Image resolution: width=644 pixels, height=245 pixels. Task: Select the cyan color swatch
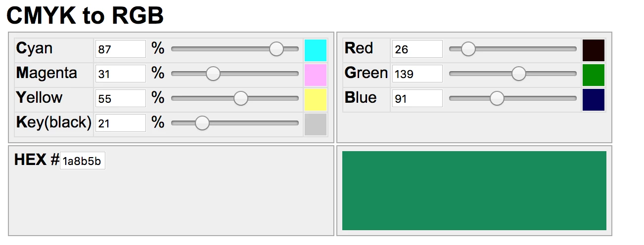click(316, 50)
